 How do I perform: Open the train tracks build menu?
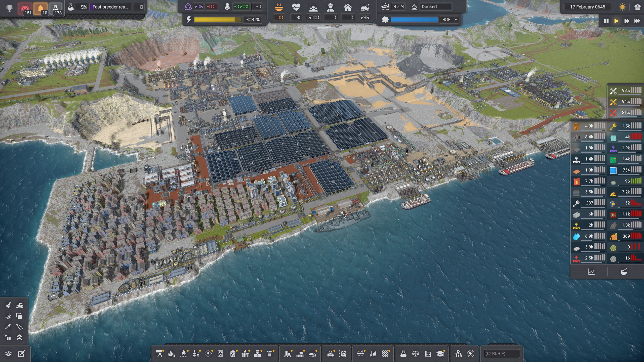[330, 354]
